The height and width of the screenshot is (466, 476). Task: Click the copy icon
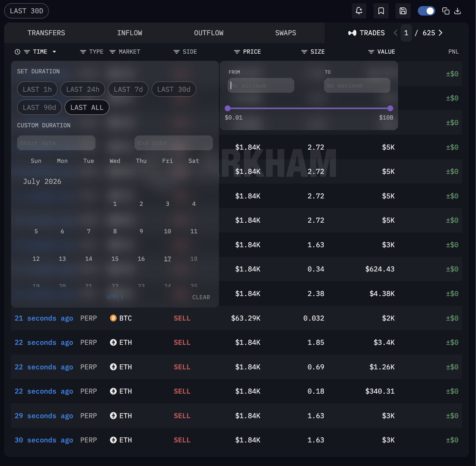point(446,11)
